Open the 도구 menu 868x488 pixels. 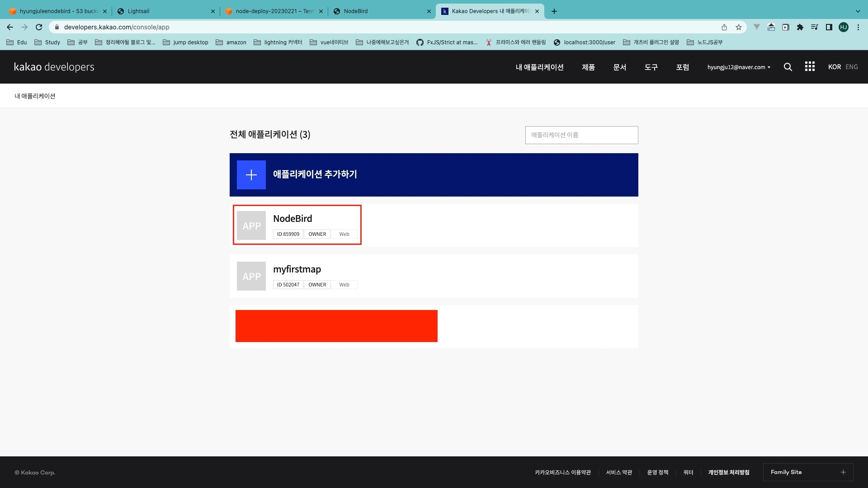[x=651, y=67]
